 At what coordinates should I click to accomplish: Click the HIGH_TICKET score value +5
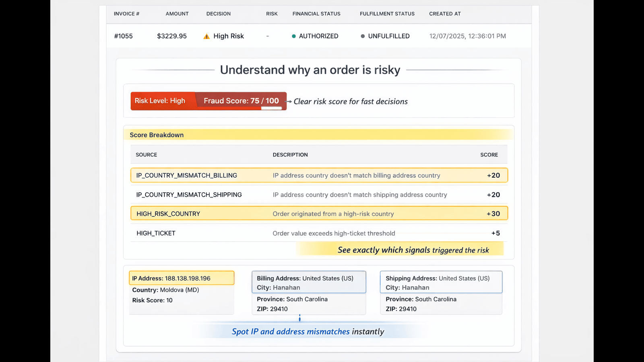coord(495,233)
